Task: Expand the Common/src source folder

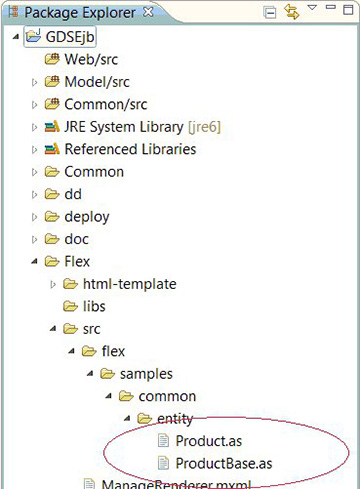Action: pos(34,105)
